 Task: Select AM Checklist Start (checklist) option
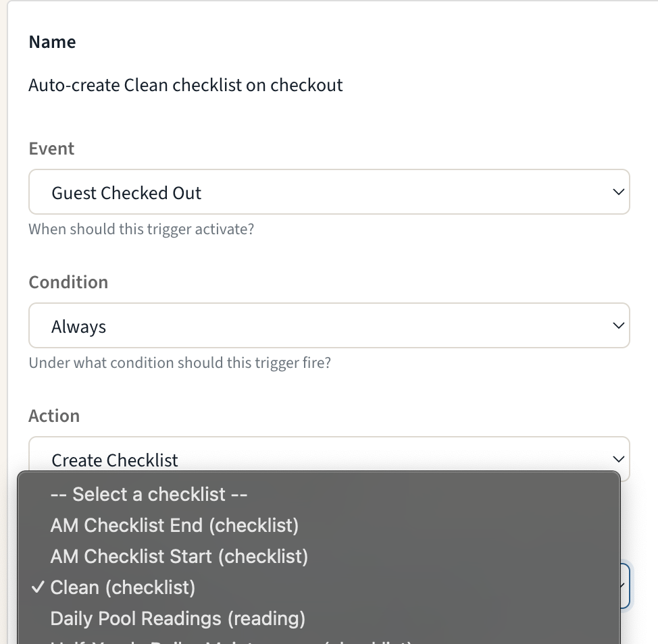pos(319,556)
